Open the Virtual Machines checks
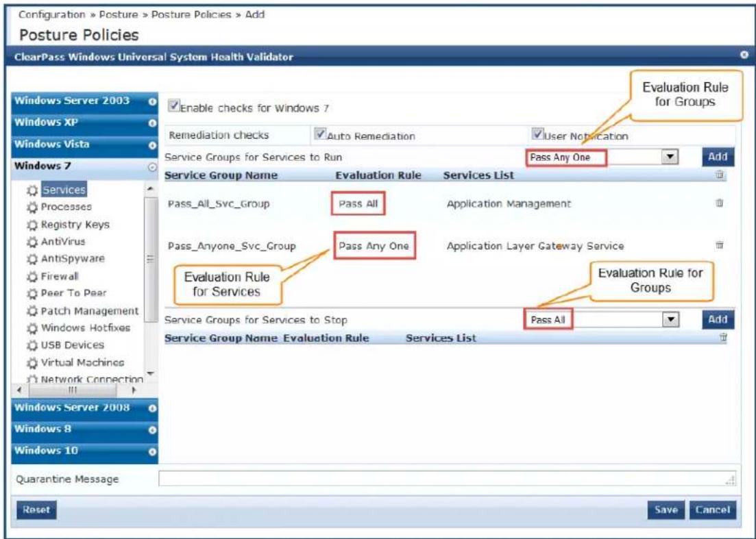756x539 pixels. (82, 362)
